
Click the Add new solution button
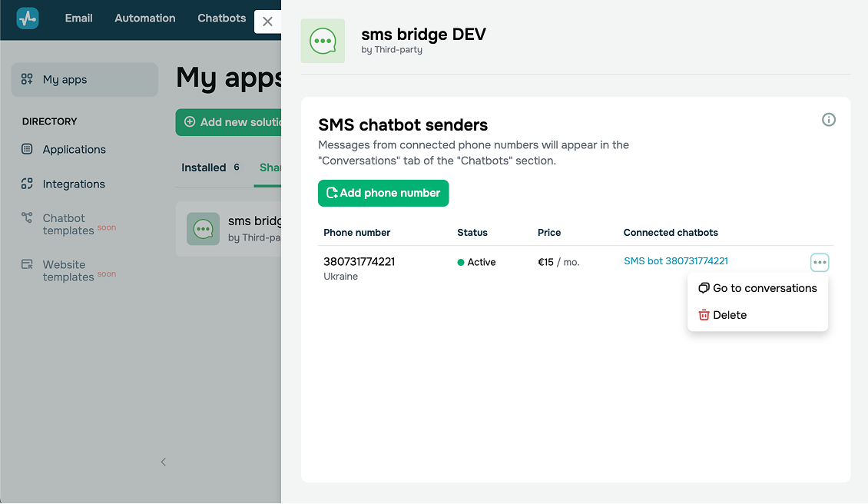click(x=229, y=122)
